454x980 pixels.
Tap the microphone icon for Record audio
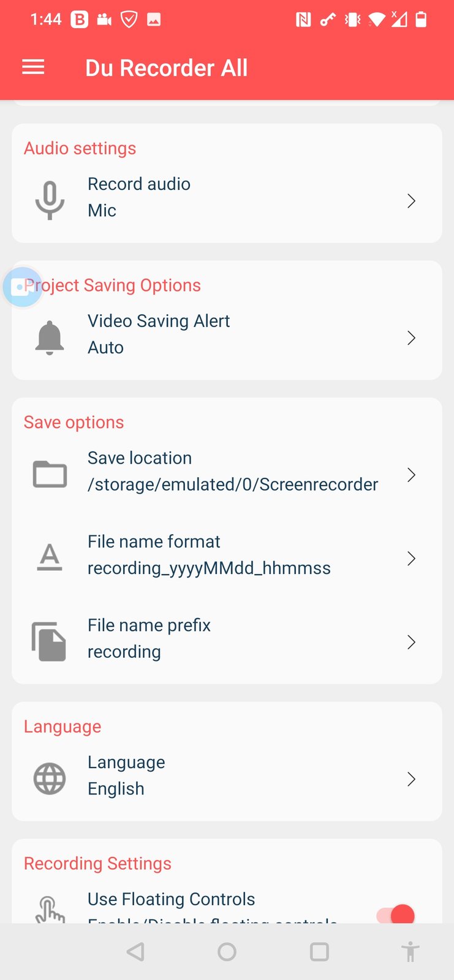pos(50,200)
